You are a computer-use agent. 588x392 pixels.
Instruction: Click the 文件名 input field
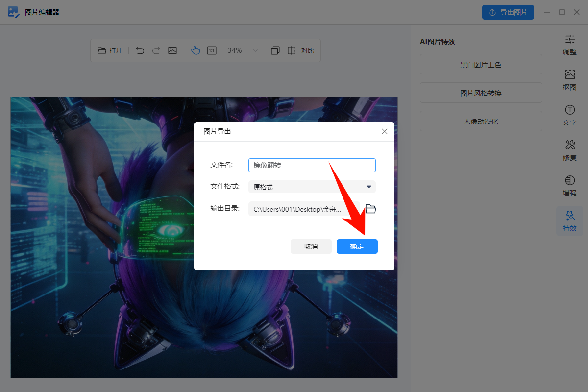pyautogui.click(x=312, y=165)
